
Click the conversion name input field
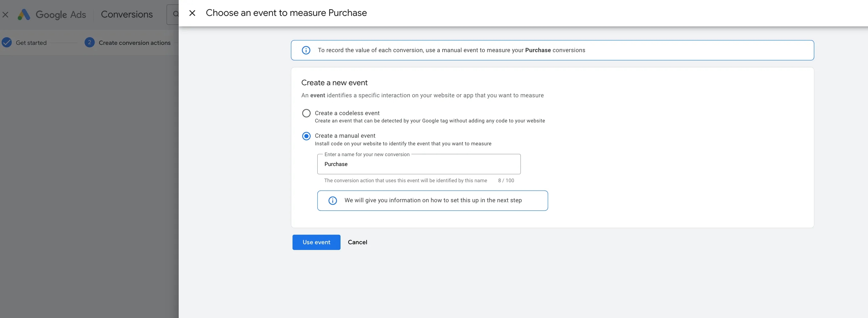point(419,164)
